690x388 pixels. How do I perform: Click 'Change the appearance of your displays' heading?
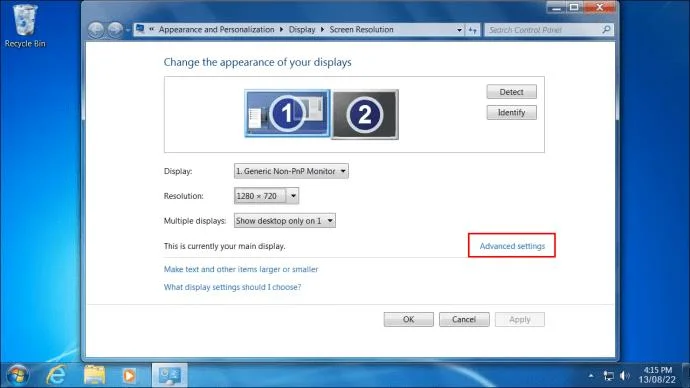[x=257, y=62]
